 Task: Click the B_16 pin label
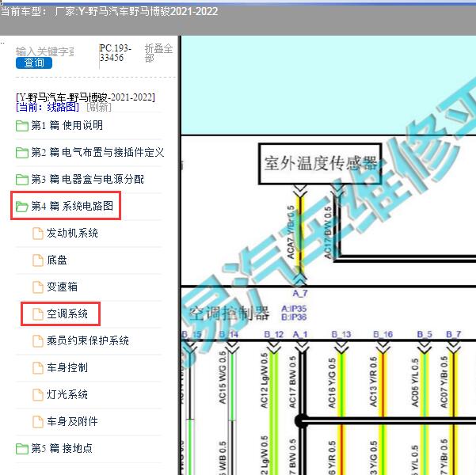click(383, 334)
